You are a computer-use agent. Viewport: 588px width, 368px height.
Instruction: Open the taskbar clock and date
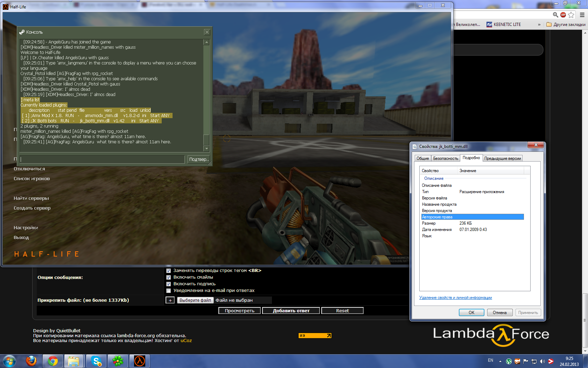(569, 361)
